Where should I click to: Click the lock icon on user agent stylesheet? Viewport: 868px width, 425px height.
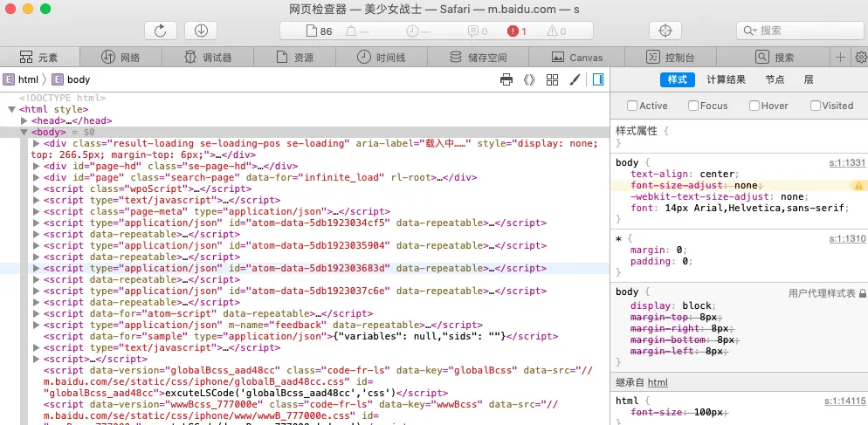863,294
